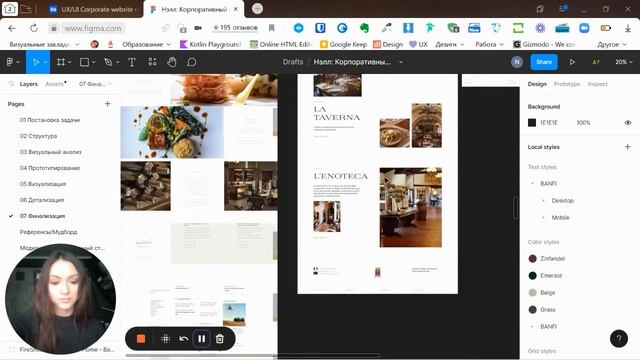
Task: Open page 04 Прототипирование
Action: tap(50, 168)
